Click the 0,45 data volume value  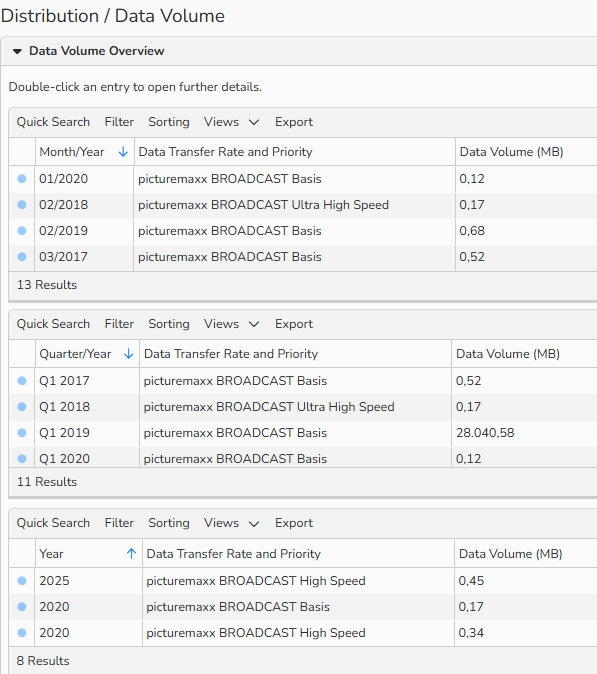coord(471,581)
